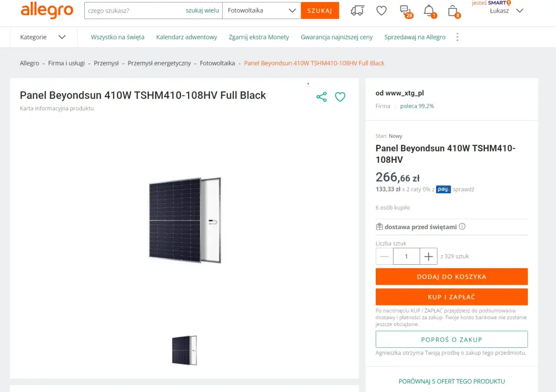Viewport: 556px width, 392px height.
Task: Open three-dot more options in navigation bar
Action: [x=457, y=37]
